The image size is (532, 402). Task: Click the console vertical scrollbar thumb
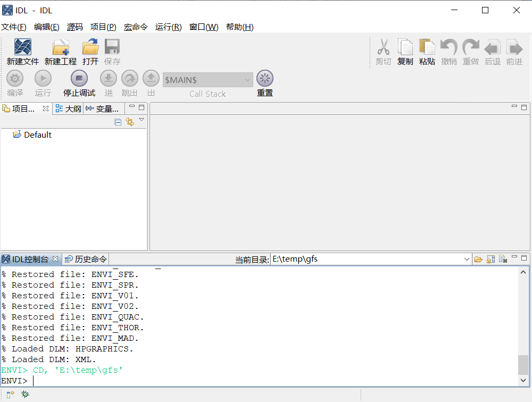click(x=523, y=365)
